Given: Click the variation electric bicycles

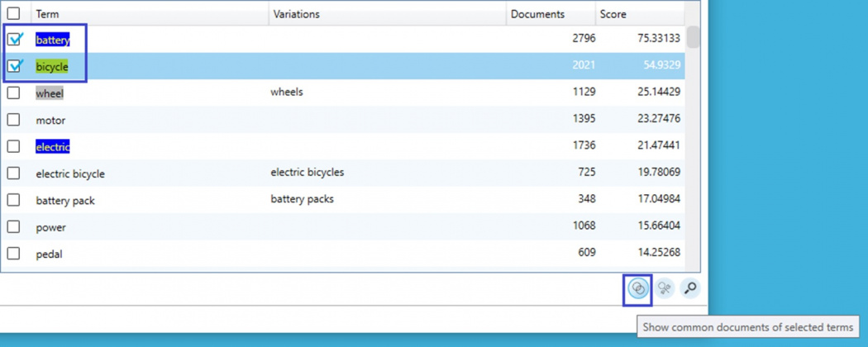Looking at the screenshot, I should [x=308, y=172].
